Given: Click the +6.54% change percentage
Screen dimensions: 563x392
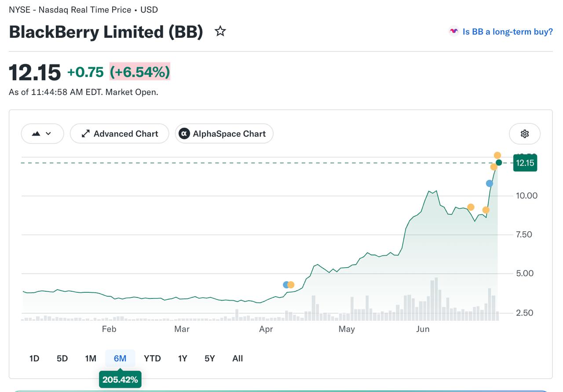Looking at the screenshot, I should [140, 72].
